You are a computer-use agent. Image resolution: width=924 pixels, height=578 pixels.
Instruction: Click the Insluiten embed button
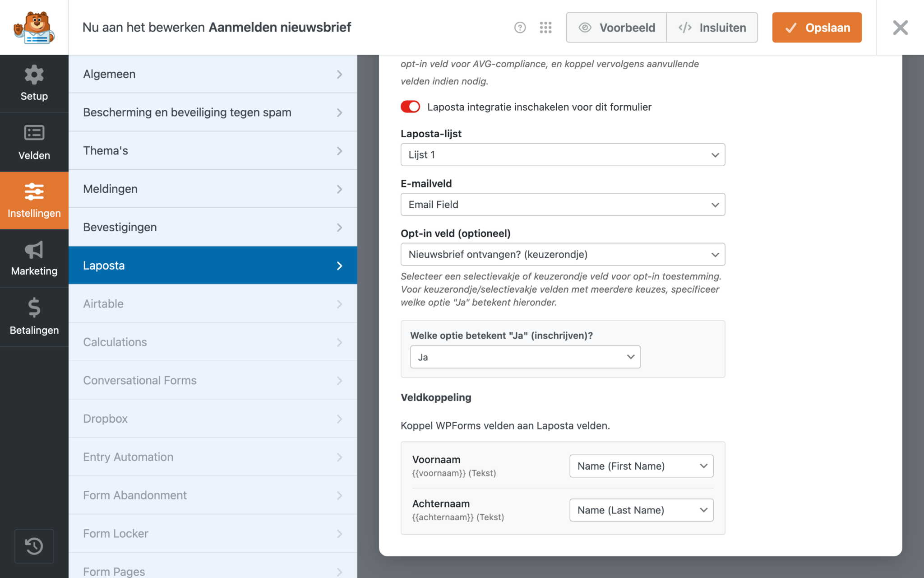pyautogui.click(x=712, y=28)
